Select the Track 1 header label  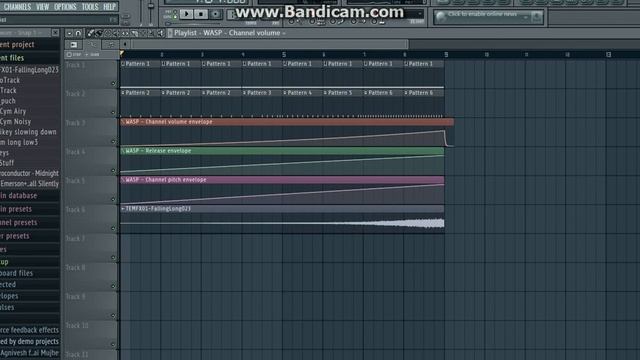[x=76, y=65]
